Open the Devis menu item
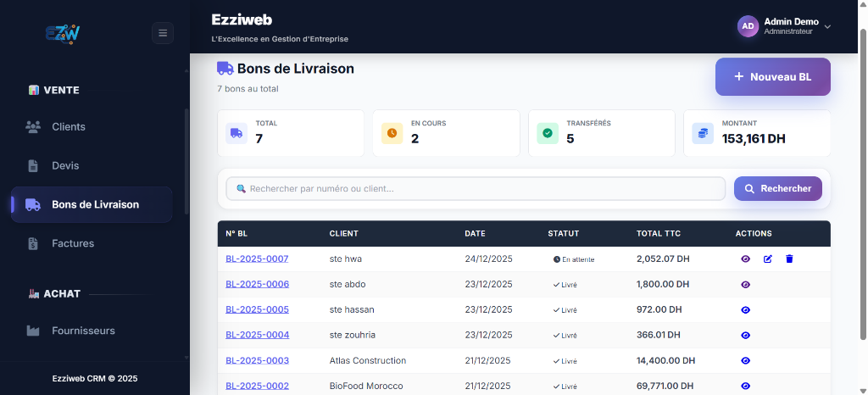This screenshot has height=395, width=868. click(x=92, y=165)
